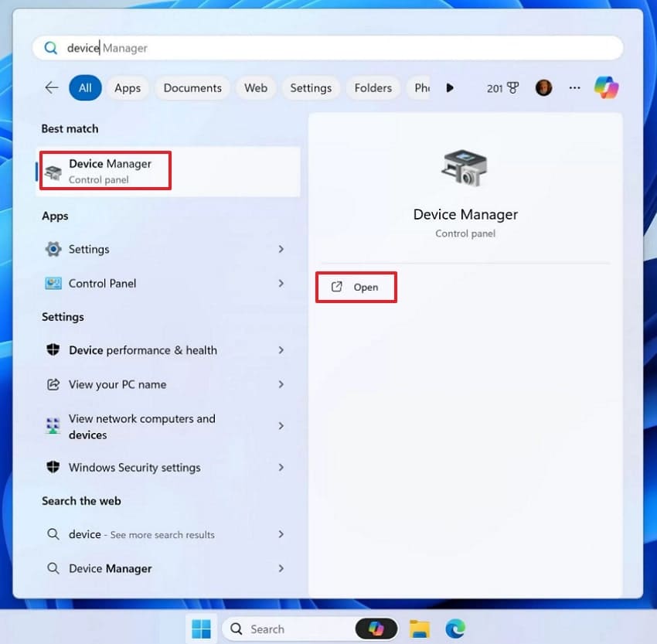Viewport: 657px width, 644px height.
Task: Open the user profile avatar
Action: (543, 88)
